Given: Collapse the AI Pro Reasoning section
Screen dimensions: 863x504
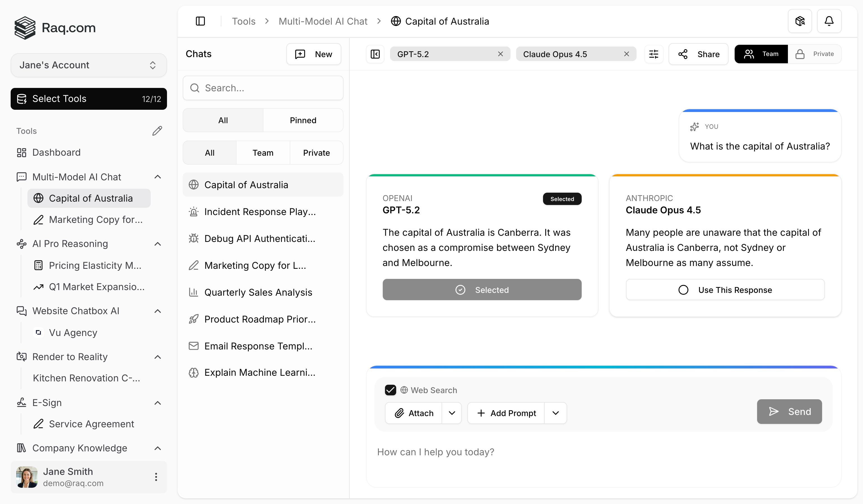Looking at the screenshot, I should pos(157,244).
